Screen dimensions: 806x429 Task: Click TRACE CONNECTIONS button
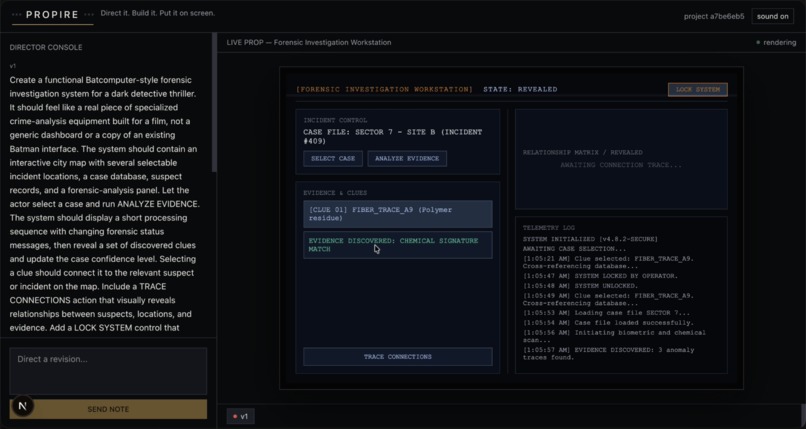coord(397,357)
